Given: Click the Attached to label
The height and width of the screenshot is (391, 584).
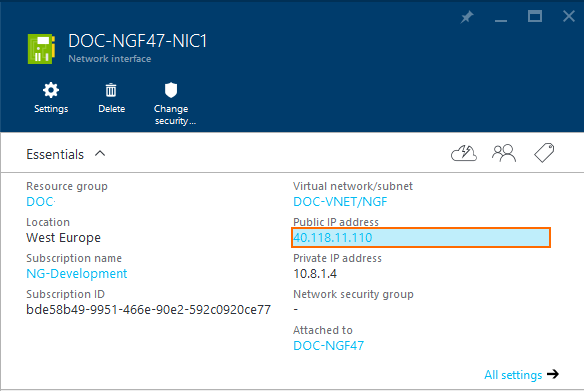Looking at the screenshot, I should 323,330.
